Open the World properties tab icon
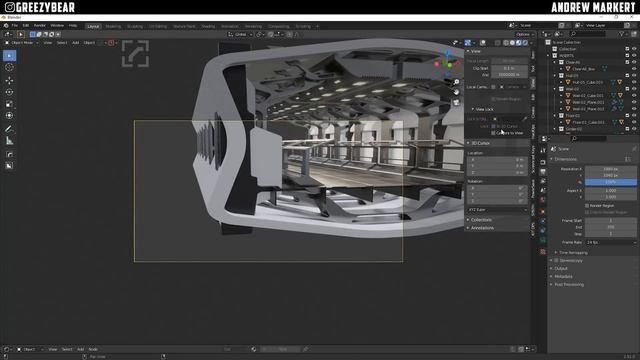The width and height of the screenshot is (640, 360). 543,200
